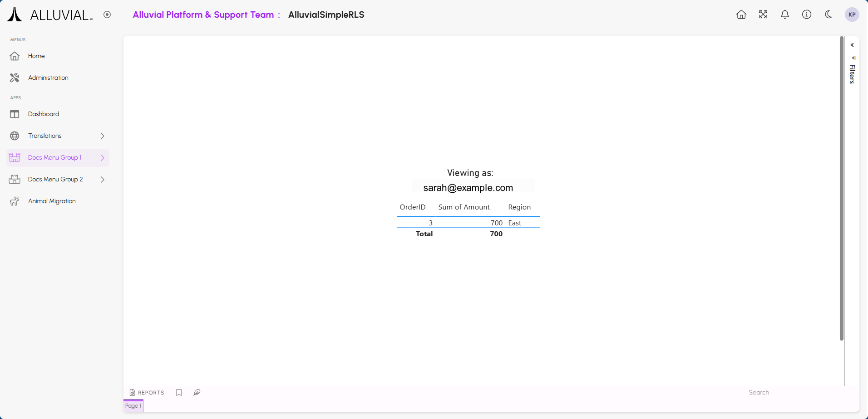Expand Docs Menu Group 2
868x419 pixels.
click(103, 180)
